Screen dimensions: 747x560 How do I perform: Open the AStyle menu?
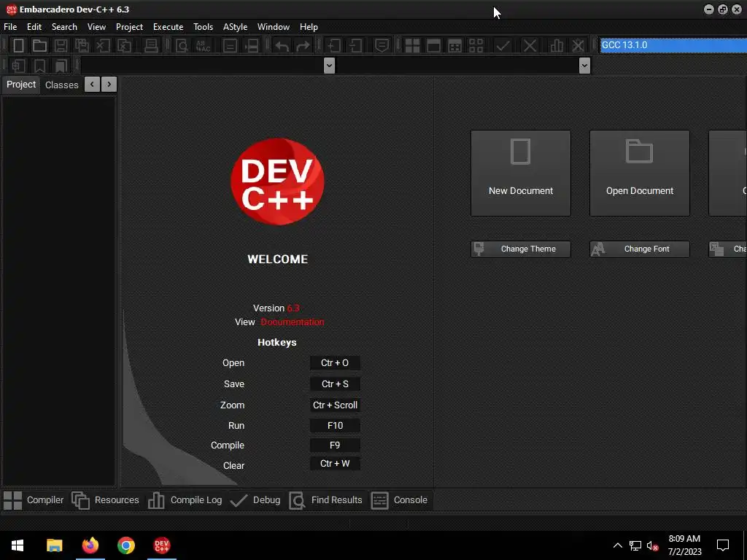[236, 27]
